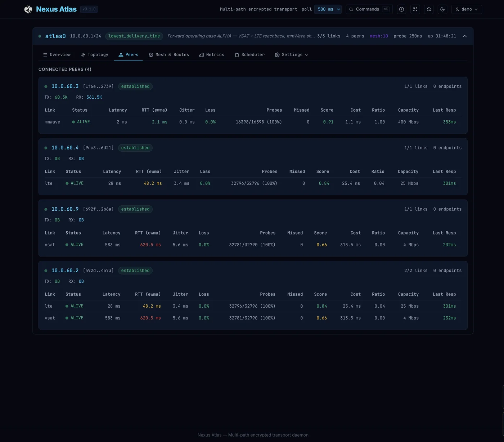Click the mmwave ALIVE status indicator
This screenshot has height=442, width=504.
[81, 122]
